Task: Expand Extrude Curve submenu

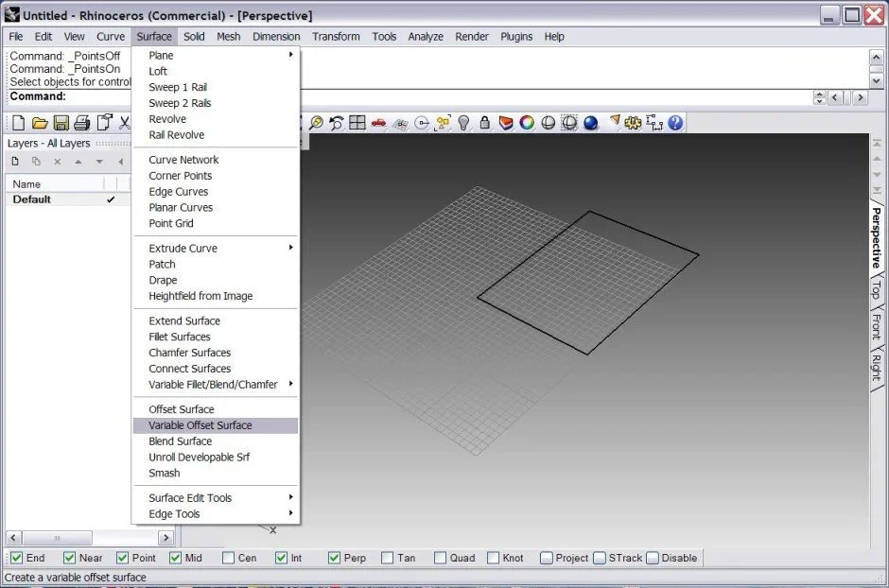Action: 216,248
